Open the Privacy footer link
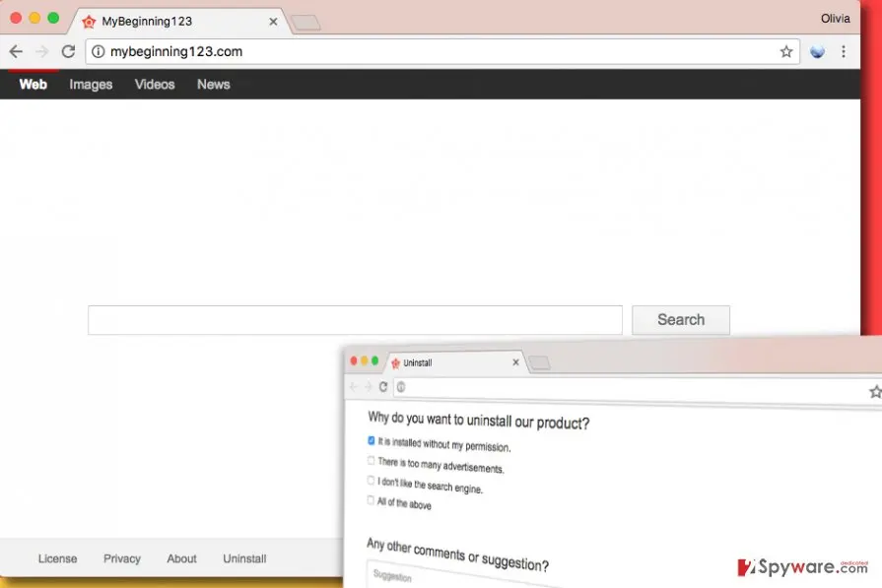This screenshot has height=588, width=882. (122, 558)
